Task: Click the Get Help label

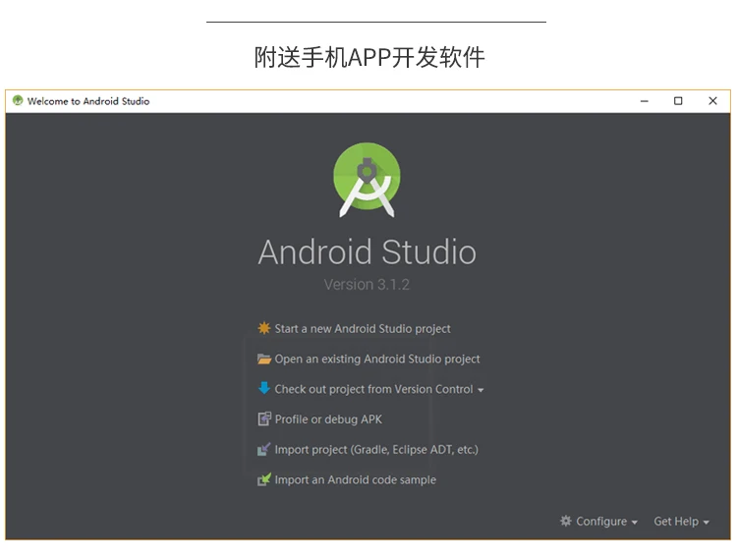Action: tap(676, 522)
